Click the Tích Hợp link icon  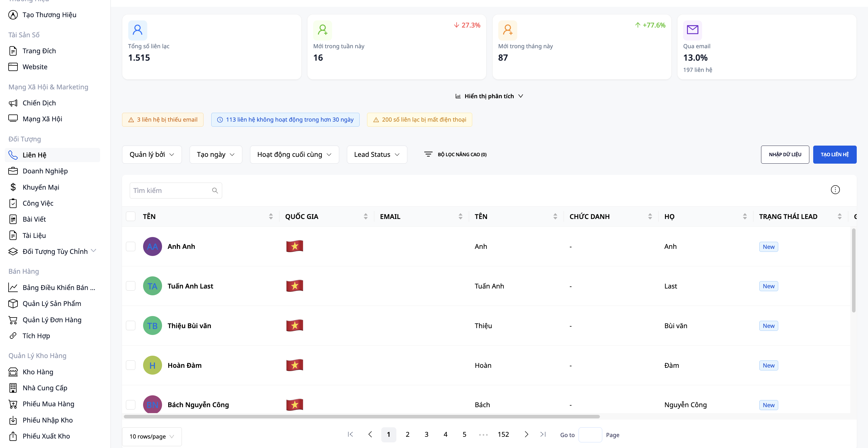coord(13,336)
